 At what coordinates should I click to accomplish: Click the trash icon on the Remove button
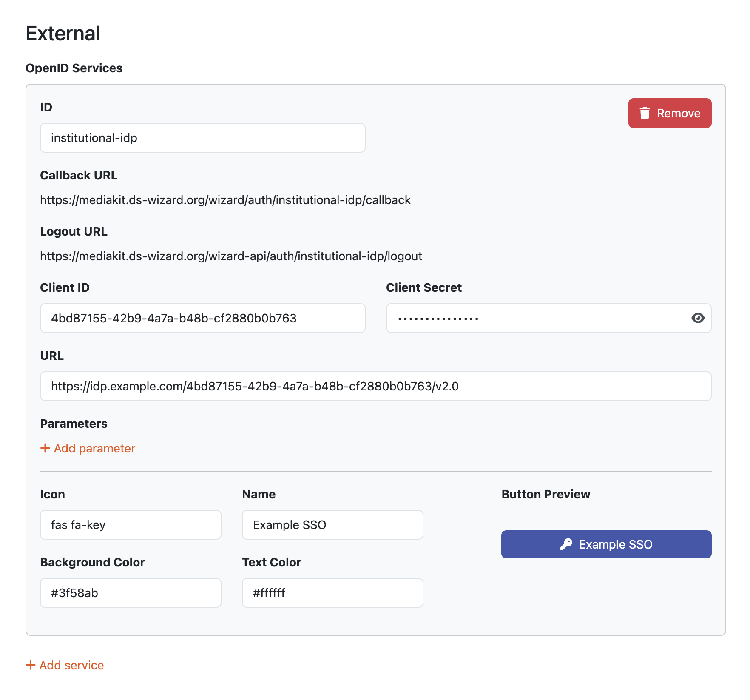645,113
